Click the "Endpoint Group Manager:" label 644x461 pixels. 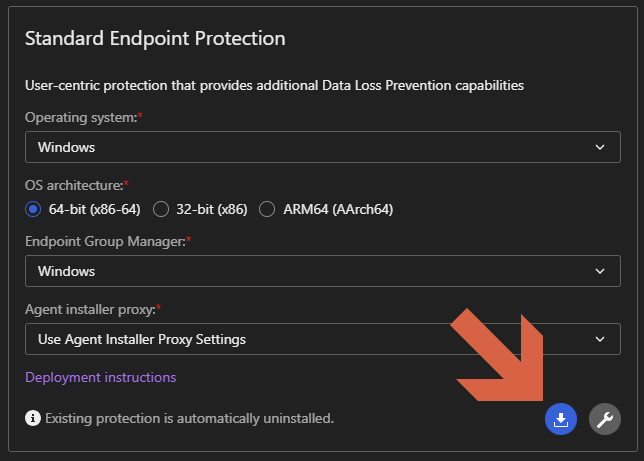pos(106,241)
